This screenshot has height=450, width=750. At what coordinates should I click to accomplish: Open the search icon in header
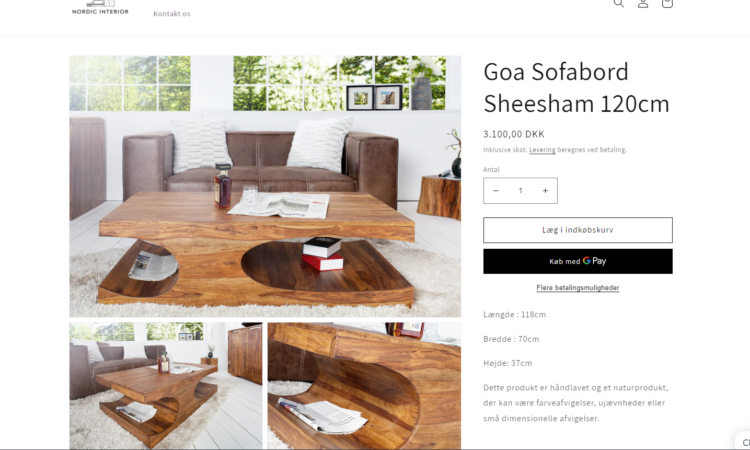pos(618,3)
